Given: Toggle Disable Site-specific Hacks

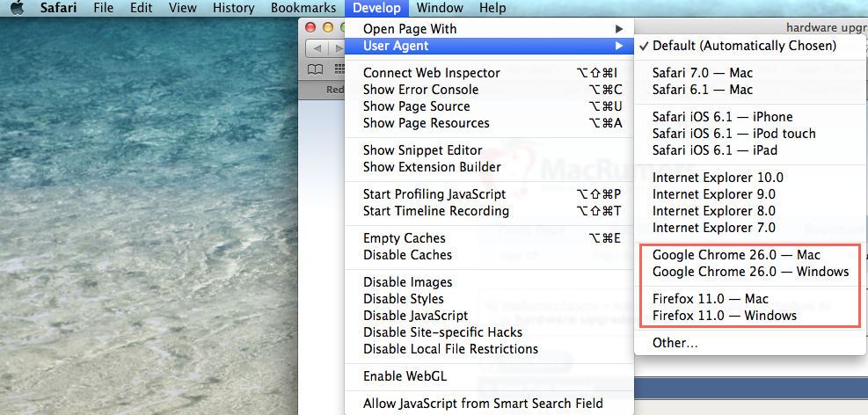Looking at the screenshot, I should click(x=489, y=332).
